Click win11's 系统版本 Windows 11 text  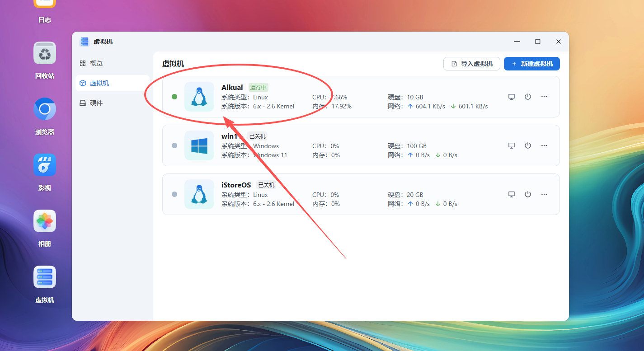pyautogui.click(x=270, y=155)
